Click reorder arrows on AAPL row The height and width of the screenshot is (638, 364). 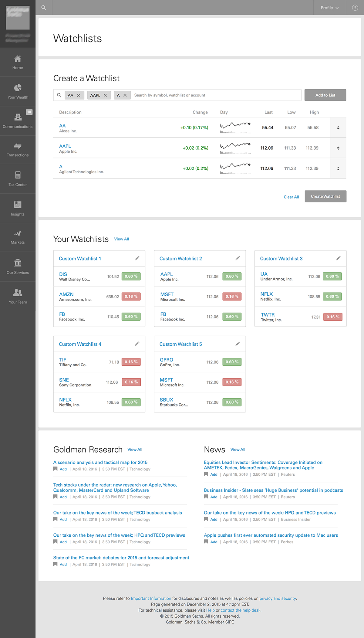pos(338,148)
